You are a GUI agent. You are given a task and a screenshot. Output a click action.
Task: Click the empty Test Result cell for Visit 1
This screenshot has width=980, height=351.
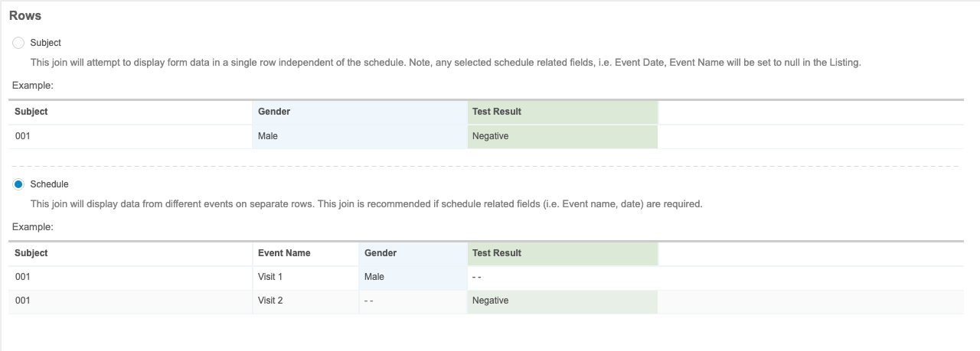click(477, 277)
